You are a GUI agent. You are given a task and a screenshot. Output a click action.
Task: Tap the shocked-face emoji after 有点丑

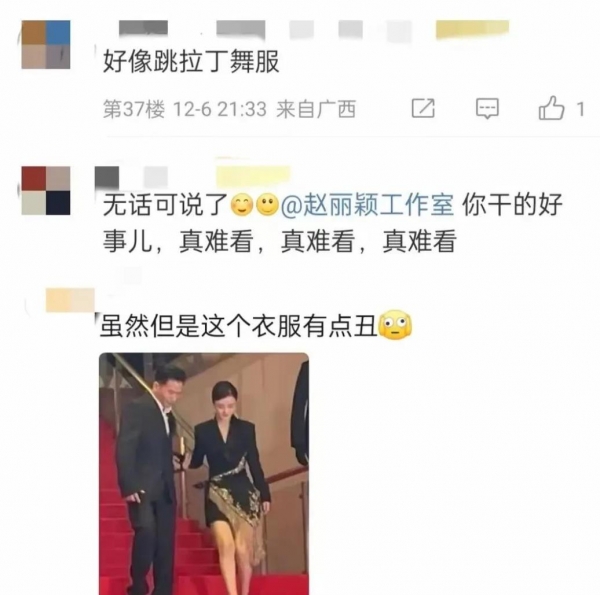395,326
